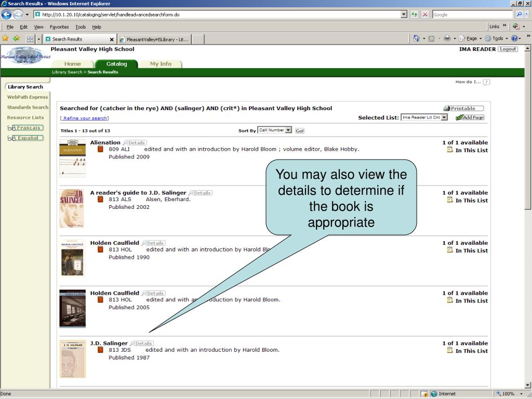Open WebPath Express in sidebar
Image resolution: width=532 pixels, height=399 pixels.
[28, 97]
